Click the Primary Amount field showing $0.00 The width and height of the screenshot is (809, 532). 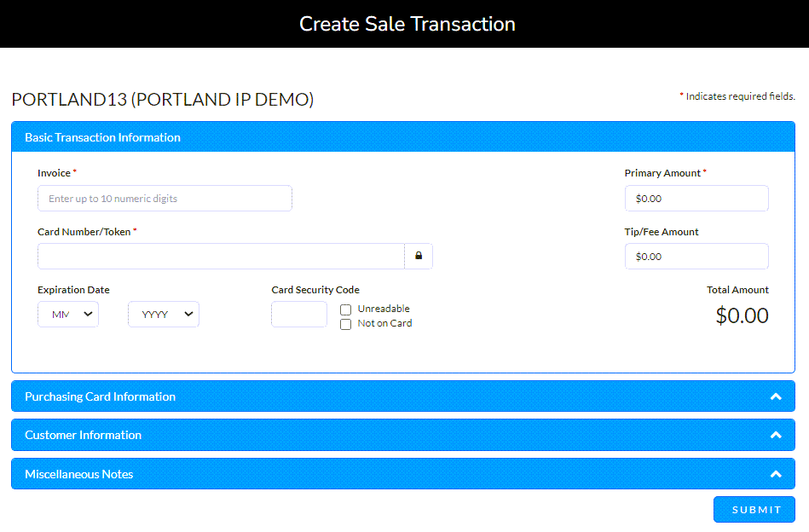coord(696,198)
